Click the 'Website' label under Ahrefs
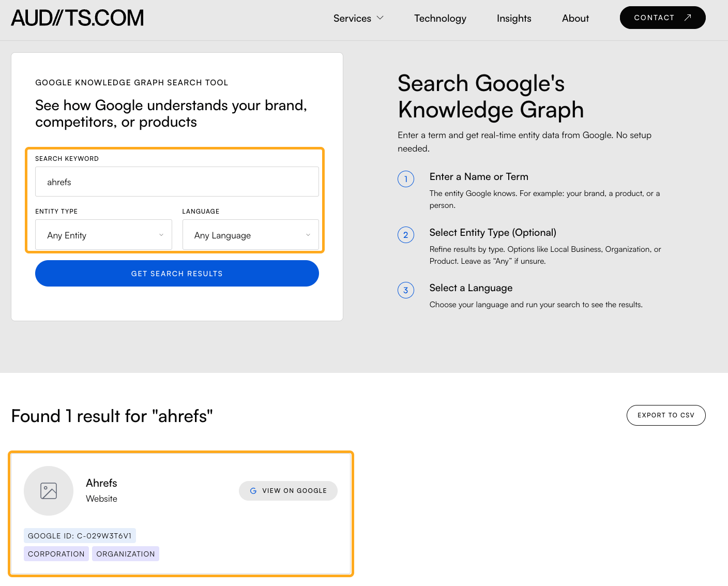 coord(101,499)
